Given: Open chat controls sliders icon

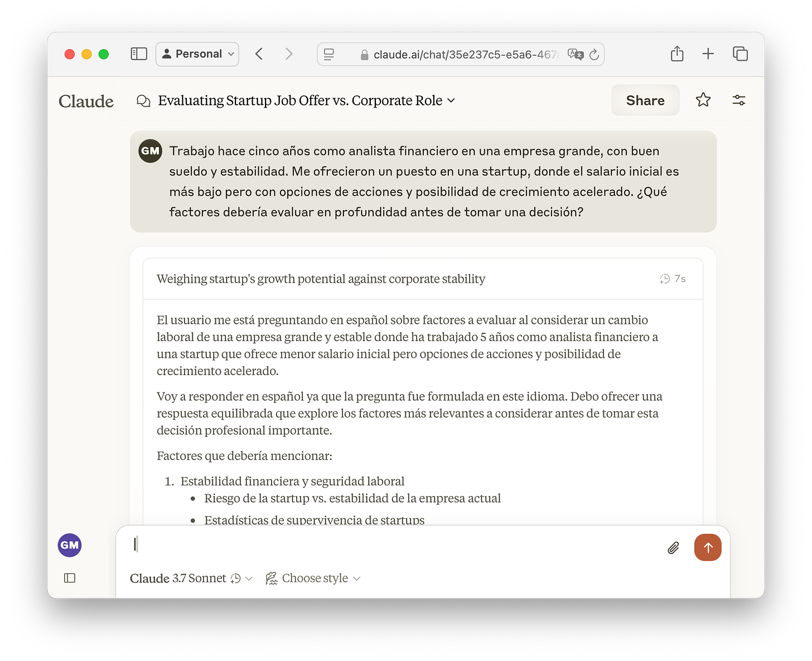Looking at the screenshot, I should [739, 100].
